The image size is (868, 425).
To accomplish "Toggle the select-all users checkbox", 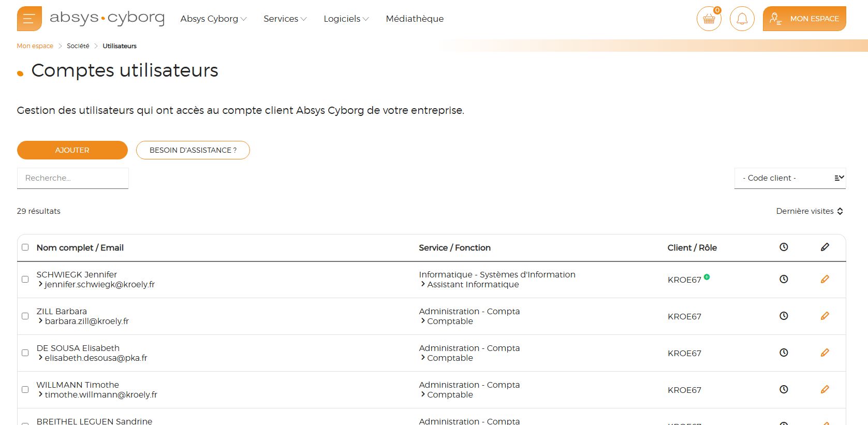I will [25, 247].
